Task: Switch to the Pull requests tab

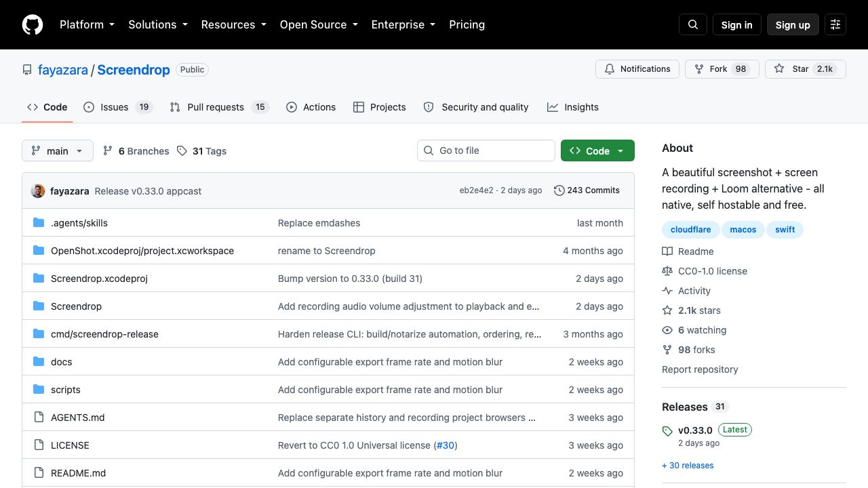Action: coord(220,107)
